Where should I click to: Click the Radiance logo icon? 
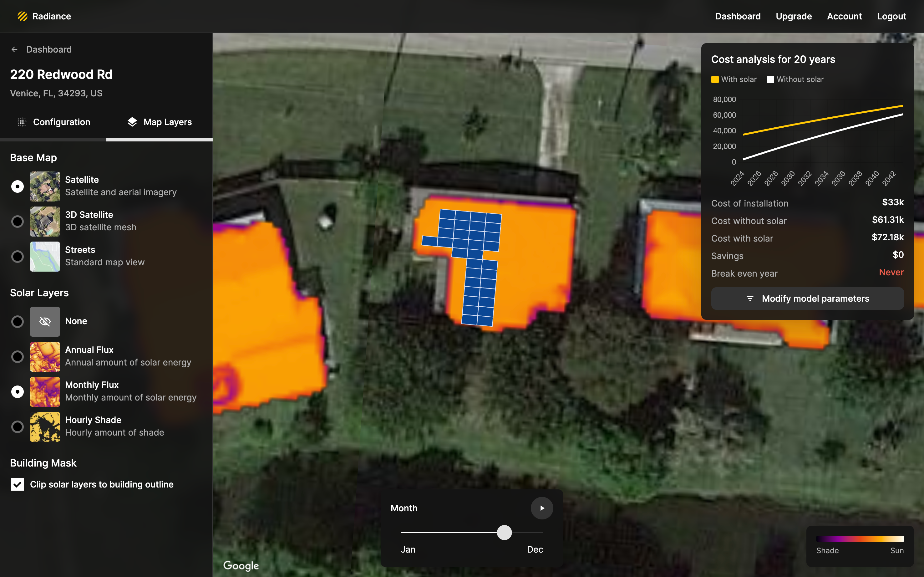tap(23, 16)
